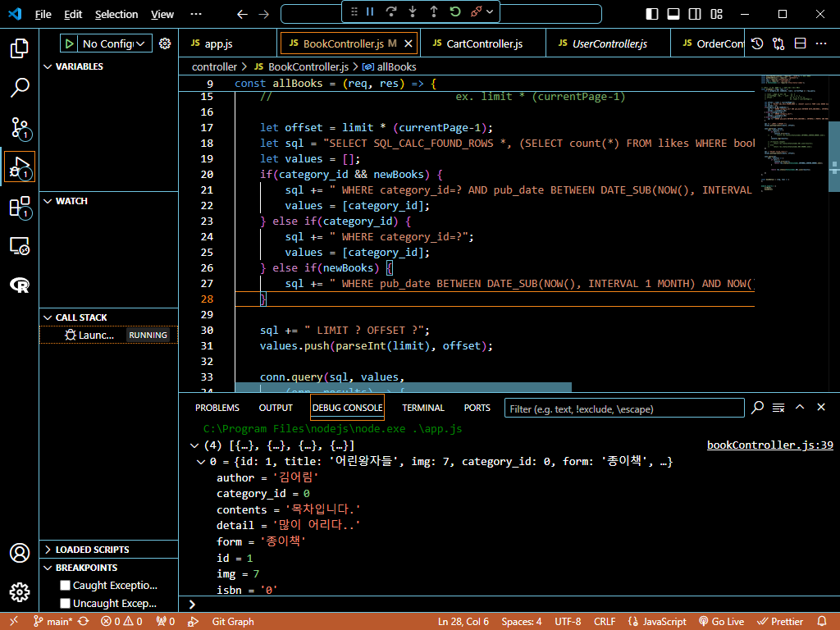Image resolution: width=840 pixels, height=630 pixels.
Task: Open the File menu
Action: point(43,15)
